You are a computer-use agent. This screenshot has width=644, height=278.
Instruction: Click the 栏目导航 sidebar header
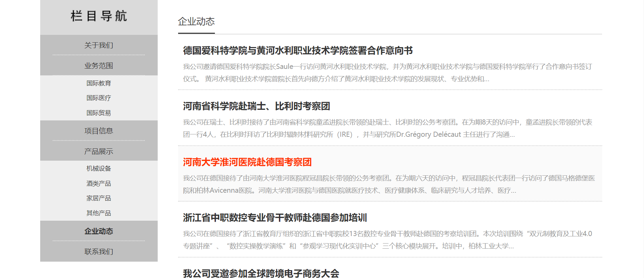tap(99, 16)
